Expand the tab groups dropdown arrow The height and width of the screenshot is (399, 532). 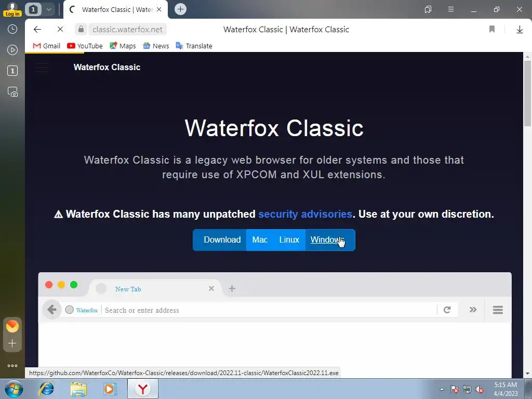point(48,9)
